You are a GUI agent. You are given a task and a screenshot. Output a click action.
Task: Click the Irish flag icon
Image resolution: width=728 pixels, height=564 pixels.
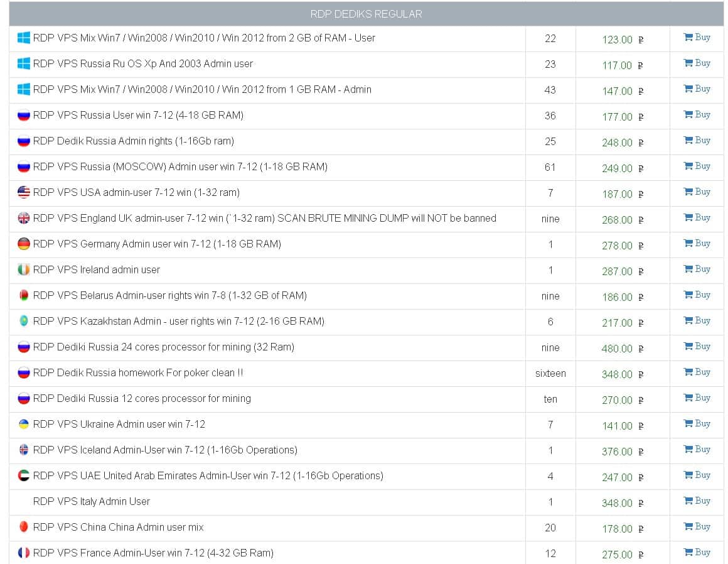24,270
